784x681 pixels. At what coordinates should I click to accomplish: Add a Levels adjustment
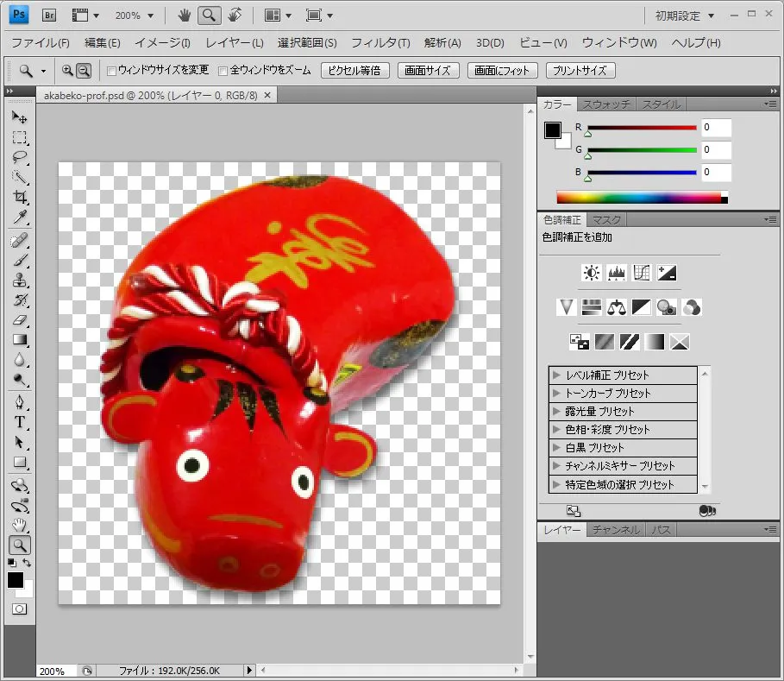pyautogui.click(x=617, y=272)
